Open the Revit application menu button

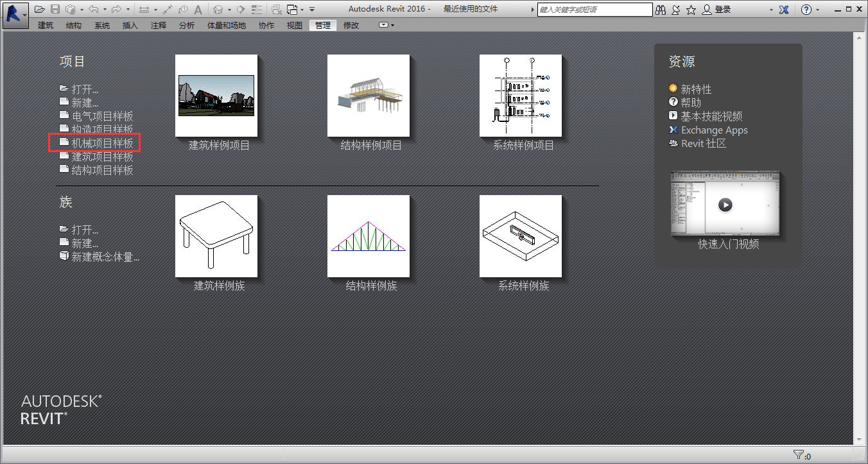16,15
